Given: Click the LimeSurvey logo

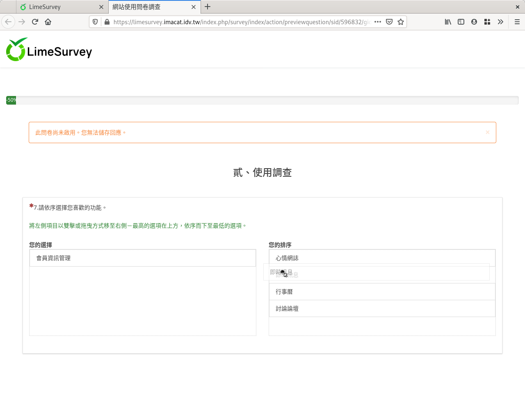Looking at the screenshot, I should point(49,50).
